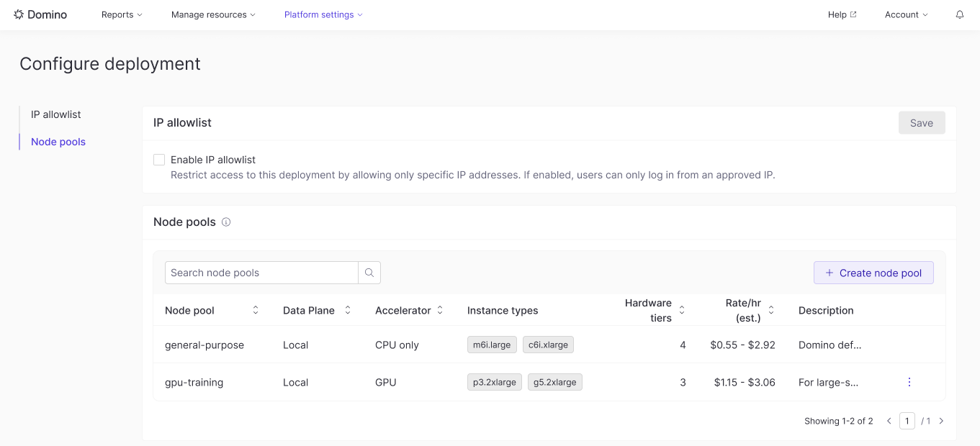Open Platform settings dropdown

323,14
